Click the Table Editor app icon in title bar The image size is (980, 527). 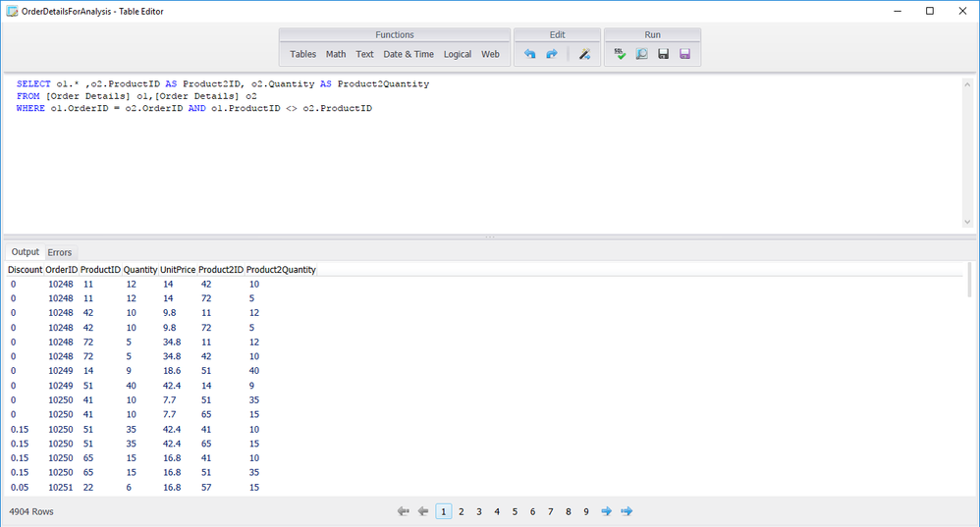pos(12,11)
